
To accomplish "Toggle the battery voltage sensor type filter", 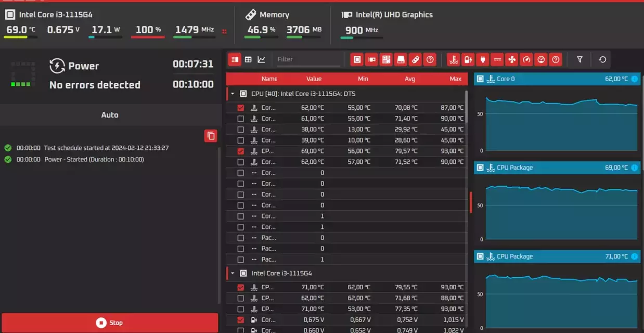I will (468, 59).
